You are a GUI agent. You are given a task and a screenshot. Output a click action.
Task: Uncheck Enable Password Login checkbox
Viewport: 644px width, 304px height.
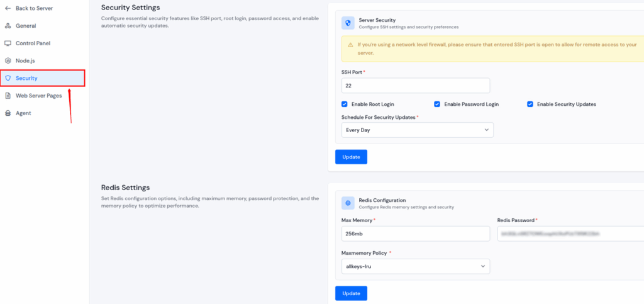437,104
